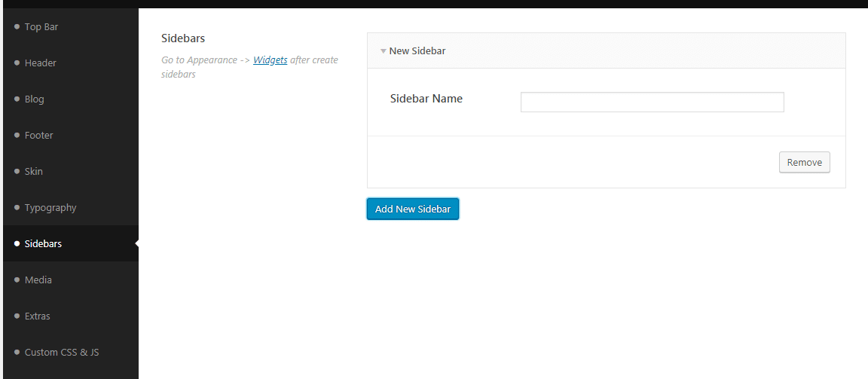This screenshot has height=379, width=868.
Task: Follow the Widgets link
Action: [x=270, y=60]
